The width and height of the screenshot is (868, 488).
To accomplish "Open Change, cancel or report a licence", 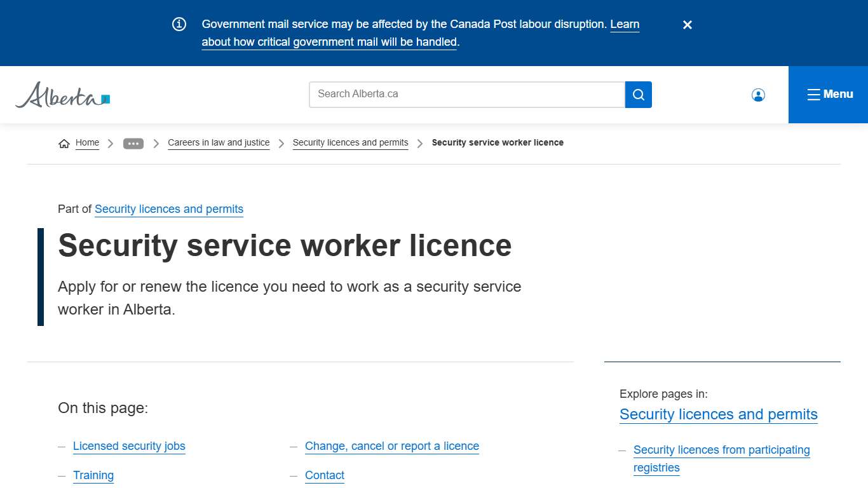I will pyautogui.click(x=392, y=446).
